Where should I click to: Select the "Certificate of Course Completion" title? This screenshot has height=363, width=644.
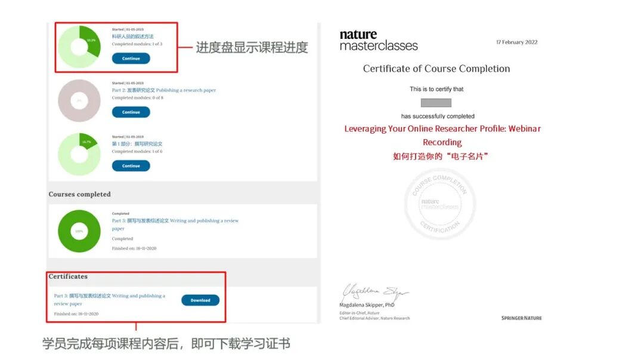[436, 69]
